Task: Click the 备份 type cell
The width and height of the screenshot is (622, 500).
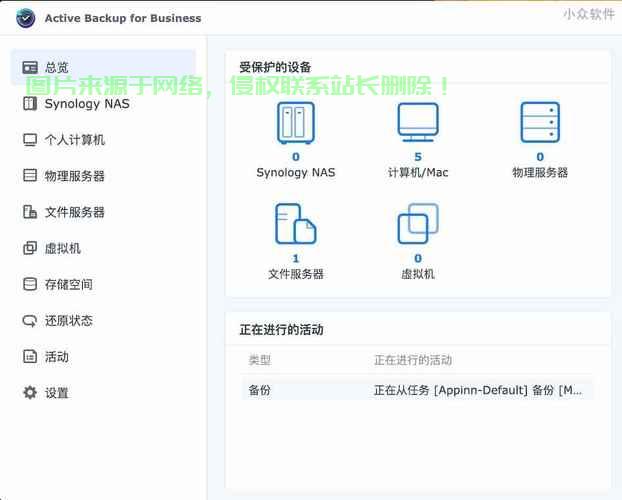Action: coord(259,390)
